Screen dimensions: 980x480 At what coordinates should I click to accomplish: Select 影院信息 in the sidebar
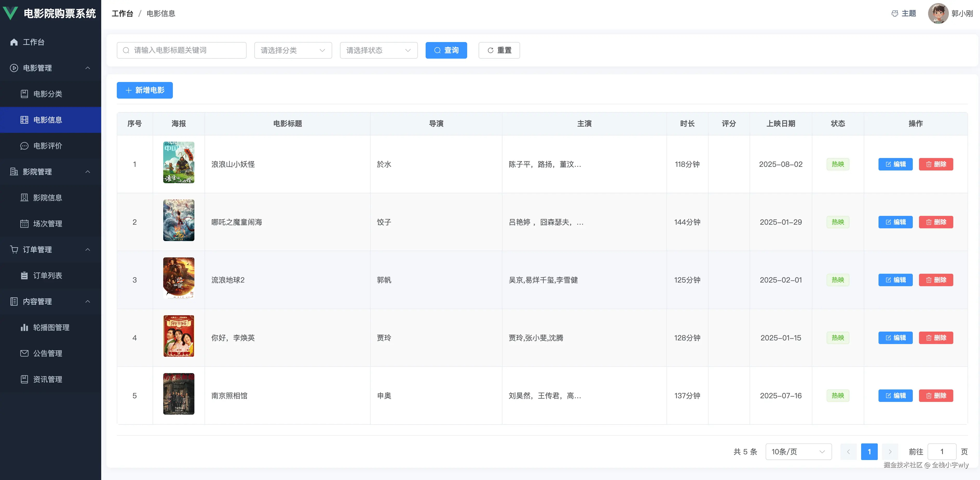tap(47, 198)
